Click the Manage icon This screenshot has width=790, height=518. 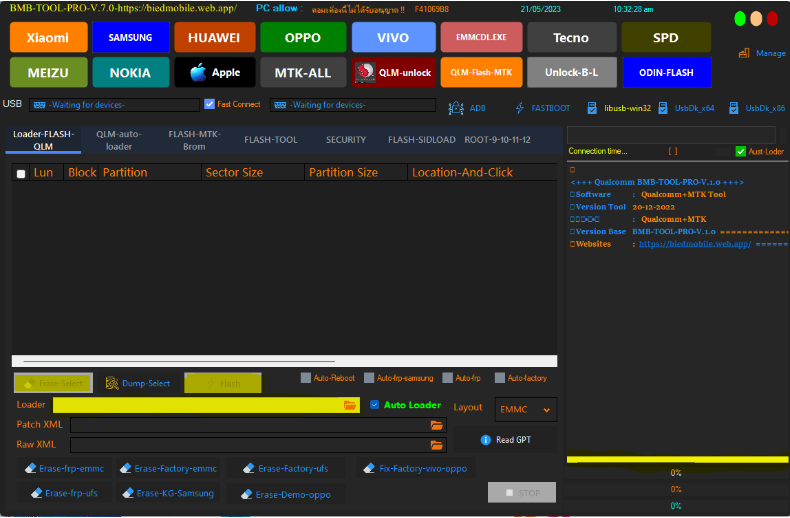[744, 53]
